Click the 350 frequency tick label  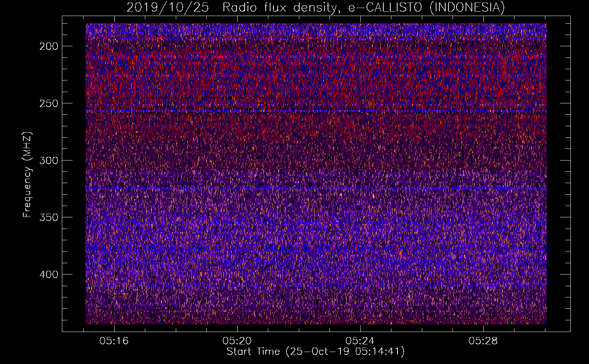49,217
